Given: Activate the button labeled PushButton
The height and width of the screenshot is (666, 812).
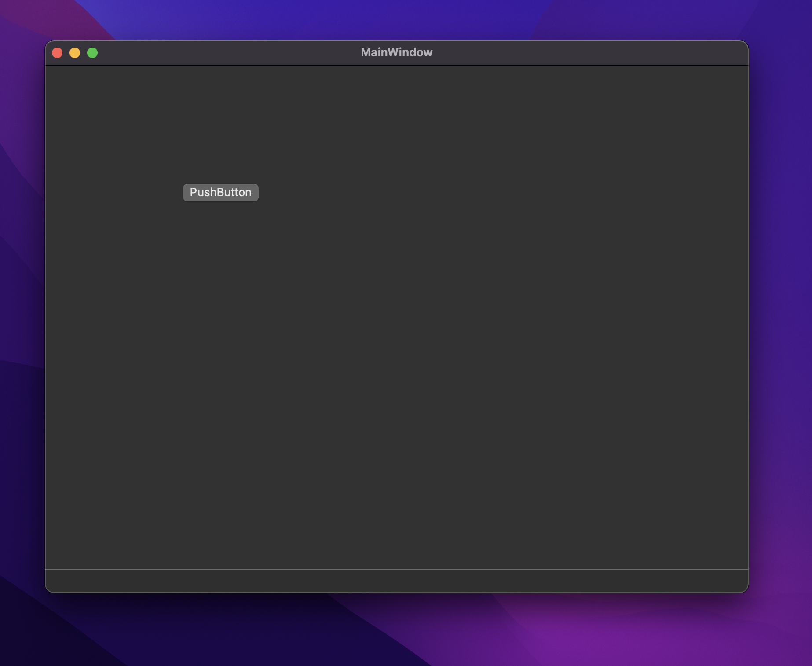Looking at the screenshot, I should click(x=220, y=192).
